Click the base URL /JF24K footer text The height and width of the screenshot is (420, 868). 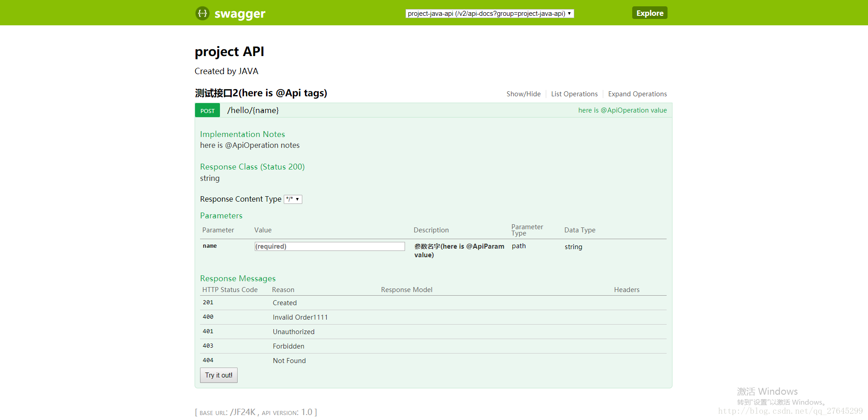(x=243, y=412)
